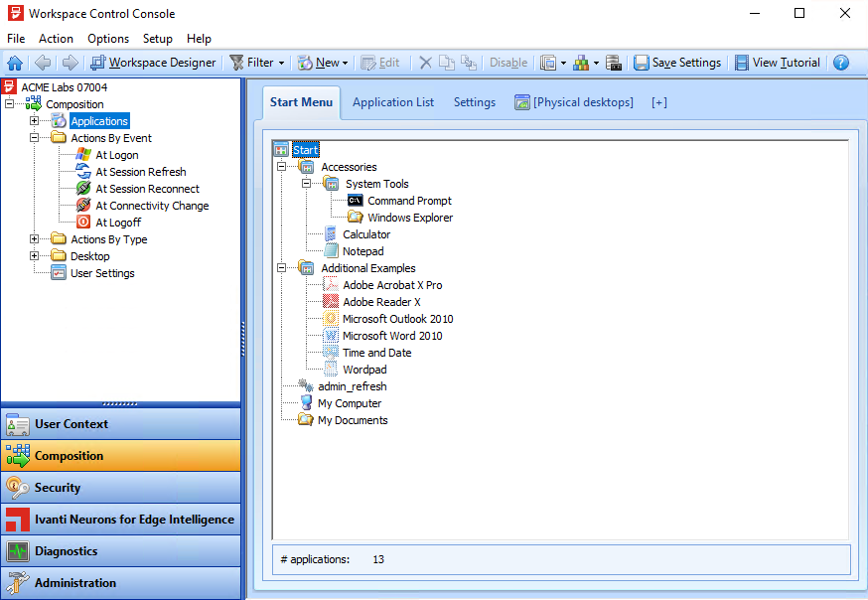This screenshot has height=600, width=868.
Task: Click the Time and Date icon
Action: [331, 353]
